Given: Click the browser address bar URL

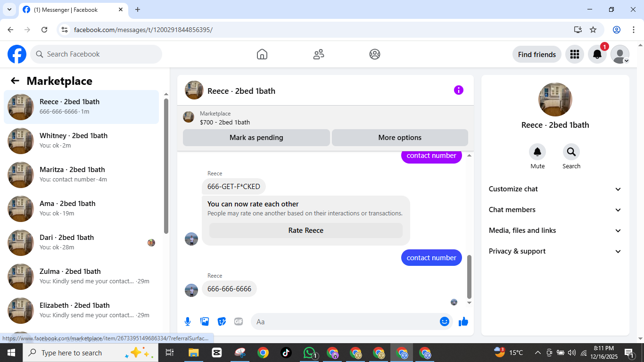Looking at the screenshot, I should (x=143, y=30).
